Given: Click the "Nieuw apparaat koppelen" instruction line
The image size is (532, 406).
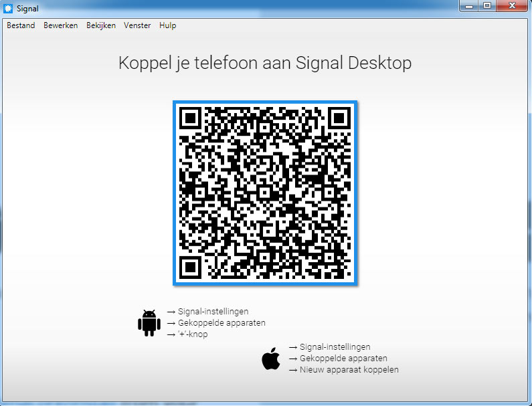Looking at the screenshot, I should [344, 370].
